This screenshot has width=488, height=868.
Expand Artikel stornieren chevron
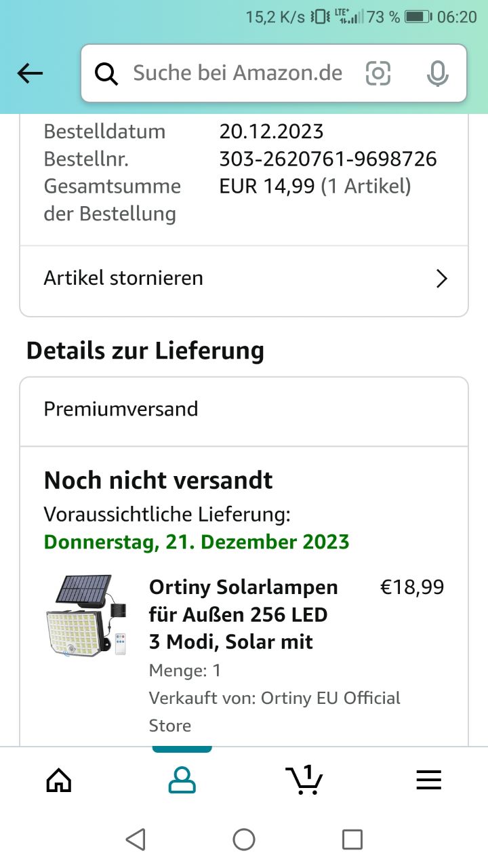pos(442,279)
